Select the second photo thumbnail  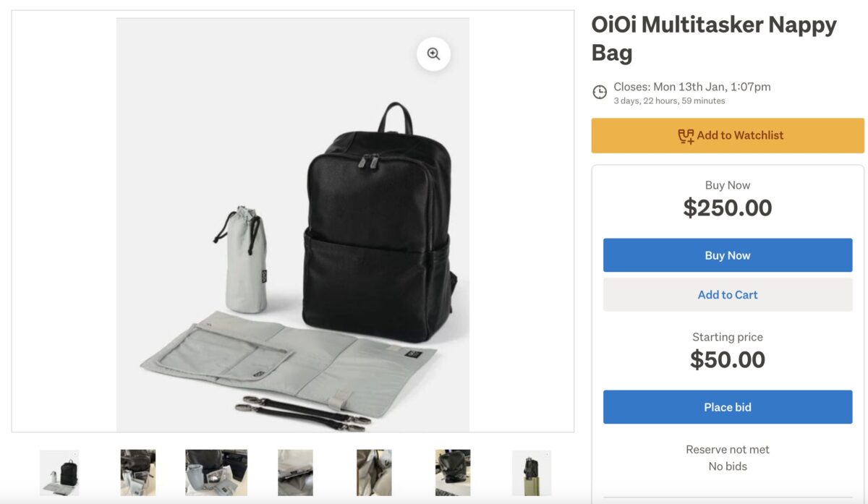[x=138, y=472]
